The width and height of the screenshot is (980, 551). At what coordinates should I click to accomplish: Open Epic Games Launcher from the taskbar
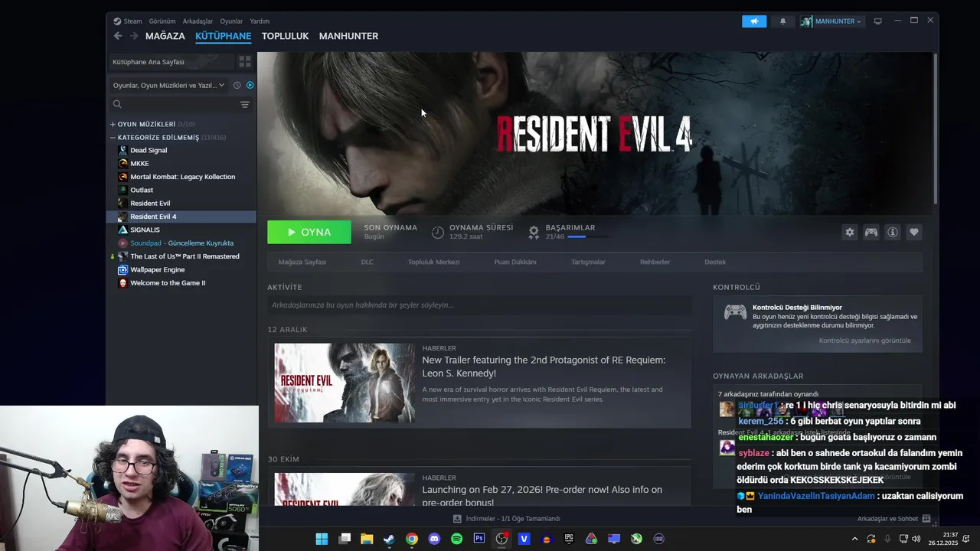[569, 539]
